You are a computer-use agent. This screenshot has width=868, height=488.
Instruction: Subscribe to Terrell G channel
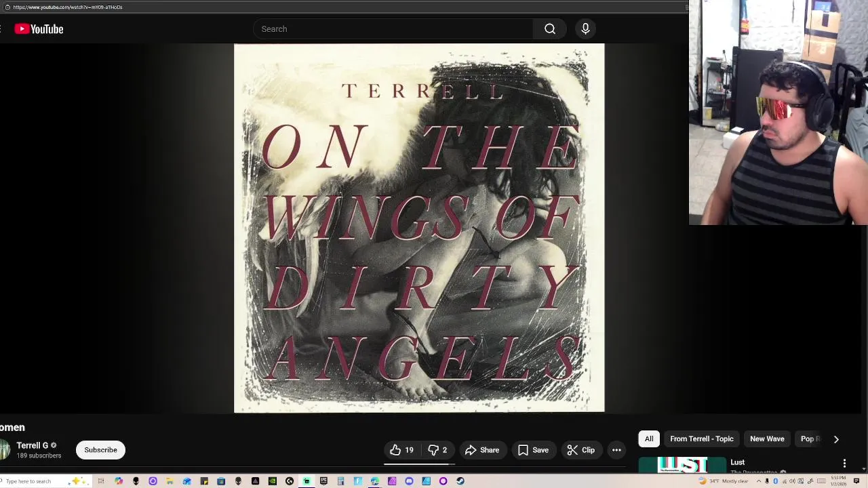(100, 450)
